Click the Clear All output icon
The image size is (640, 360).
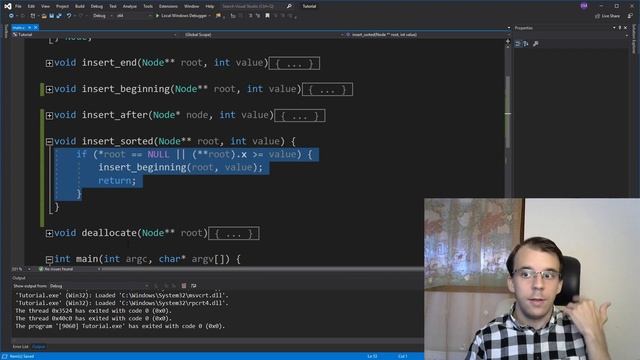(184, 286)
